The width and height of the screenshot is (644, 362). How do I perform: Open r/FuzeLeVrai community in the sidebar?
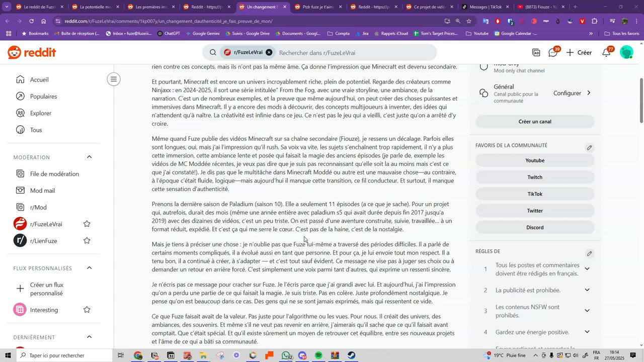[46, 224]
